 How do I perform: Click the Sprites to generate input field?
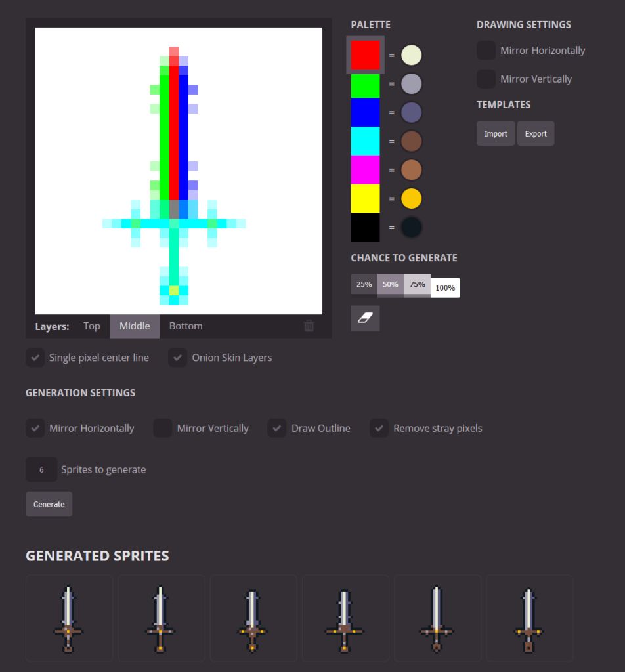pyautogui.click(x=41, y=469)
